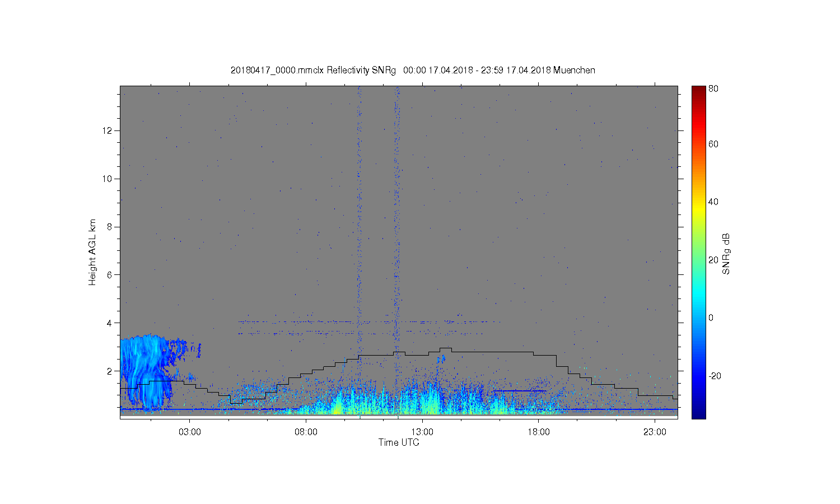Viewport: 840px width, 504px height.
Task: Click the height tick label 12
Action: (108, 130)
